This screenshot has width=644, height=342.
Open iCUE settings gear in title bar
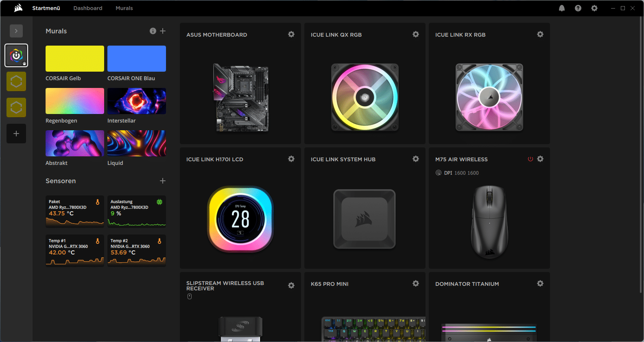coord(594,8)
